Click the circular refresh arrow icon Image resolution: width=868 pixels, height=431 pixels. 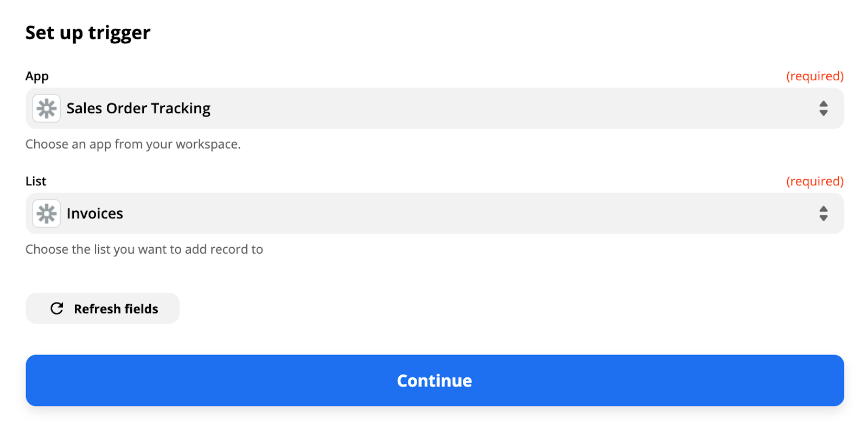(57, 308)
